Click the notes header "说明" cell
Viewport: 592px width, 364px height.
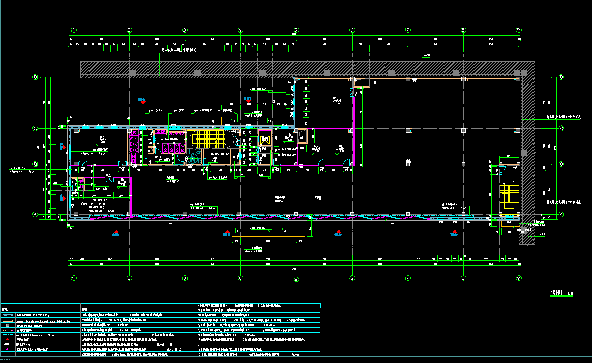(84, 309)
